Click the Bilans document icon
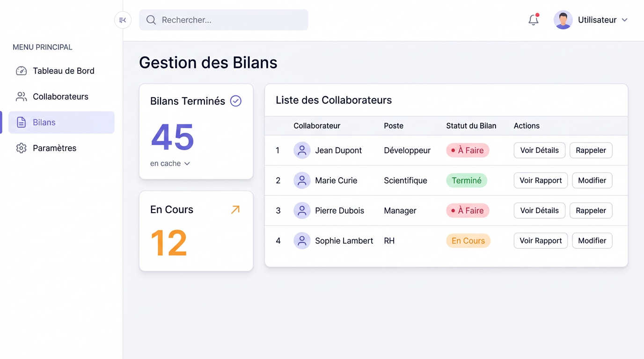Viewport: 644px width, 359px height. click(21, 122)
